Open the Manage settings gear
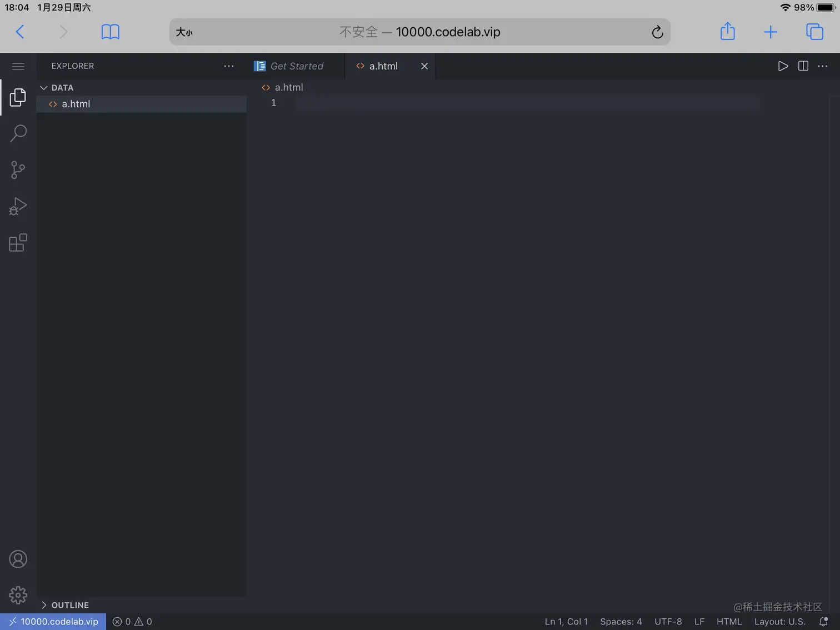The width and height of the screenshot is (840, 630). [x=18, y=595]
